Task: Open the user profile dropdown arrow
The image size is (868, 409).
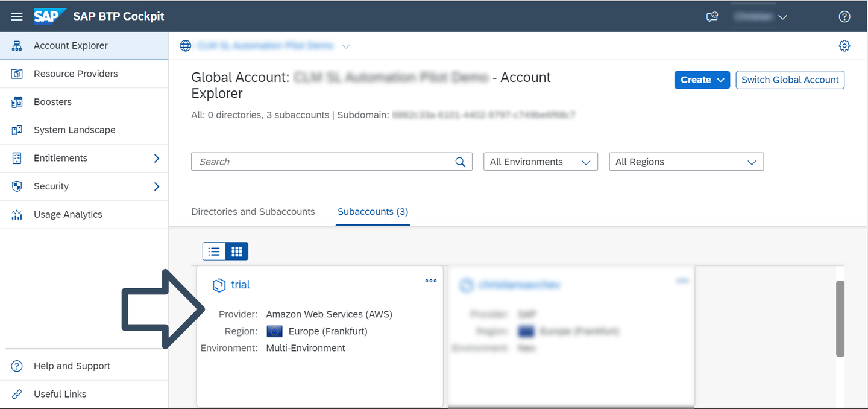Action: pyautogui.click(x=782, y=17)
